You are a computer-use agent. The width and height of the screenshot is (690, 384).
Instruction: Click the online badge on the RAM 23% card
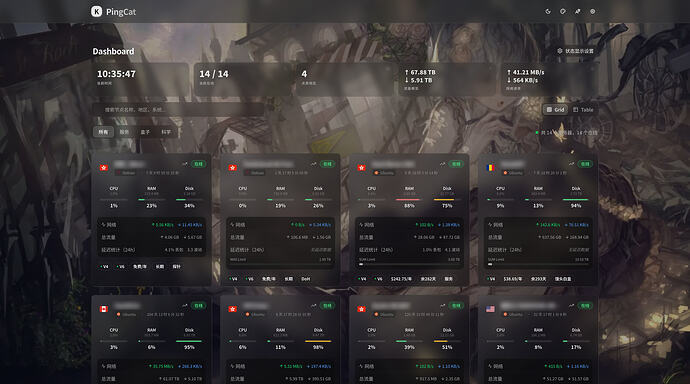tap(198, 164)
